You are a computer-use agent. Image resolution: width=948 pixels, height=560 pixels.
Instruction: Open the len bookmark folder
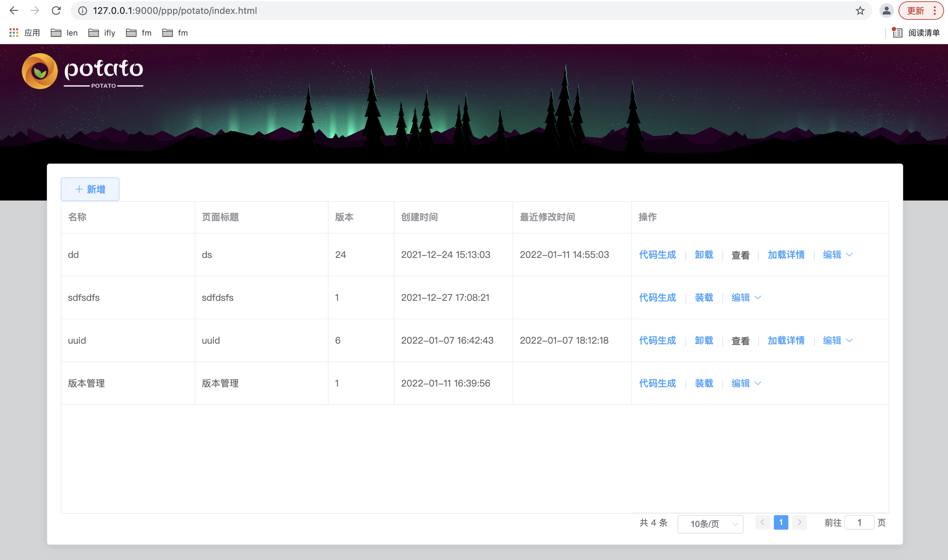(64, 33)
